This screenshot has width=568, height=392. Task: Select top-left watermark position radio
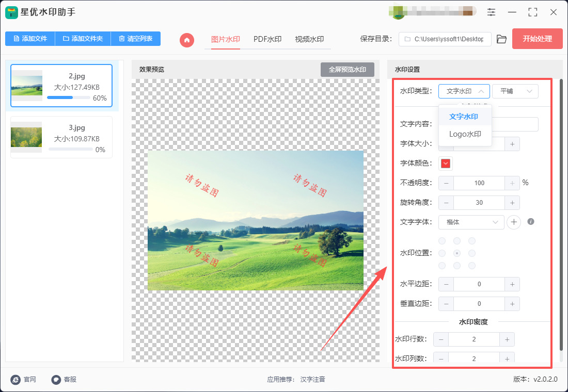(443, 241)
